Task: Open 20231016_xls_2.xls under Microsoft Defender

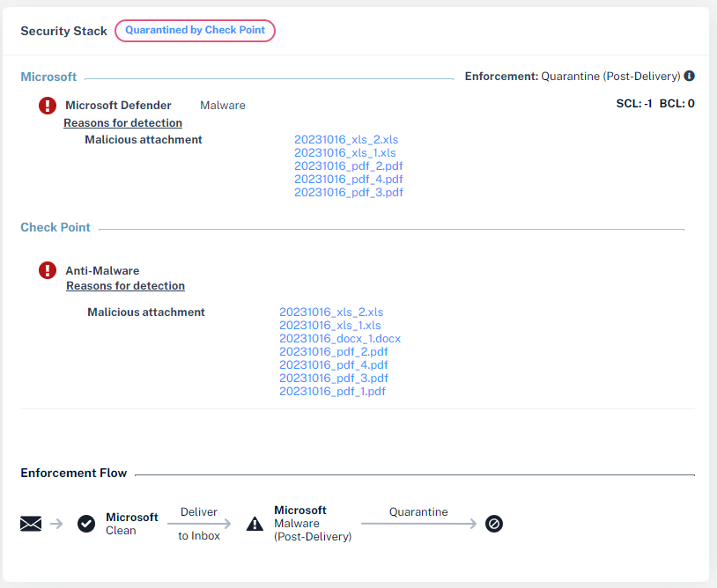Action: [346, 139]
